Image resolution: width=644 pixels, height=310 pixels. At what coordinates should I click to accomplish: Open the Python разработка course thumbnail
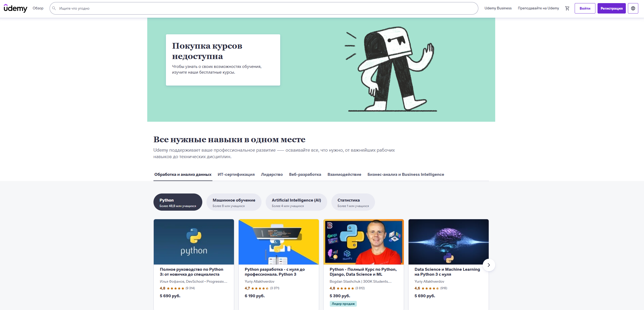(279, 242)
